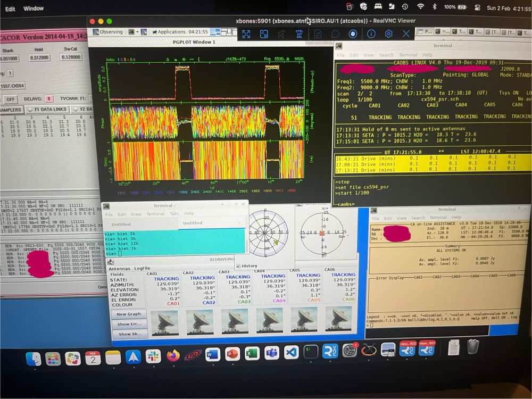Open dropdown arrow beside Observing panel launcher

137,32
